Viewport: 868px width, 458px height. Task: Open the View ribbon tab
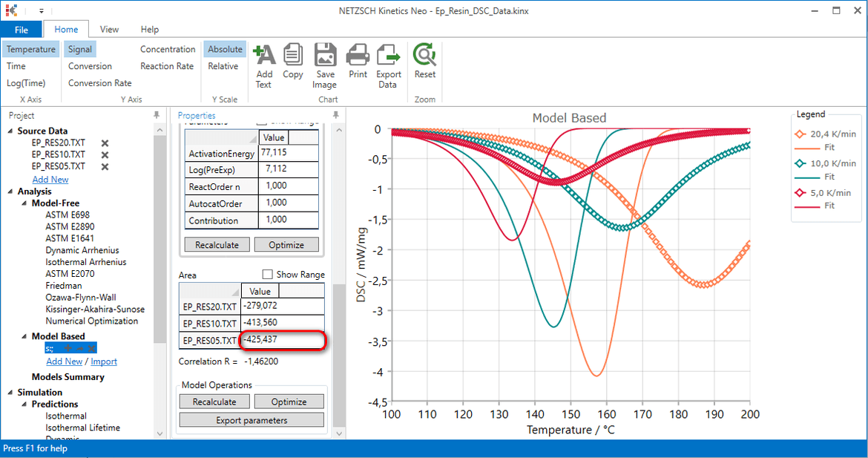(109, 28)
